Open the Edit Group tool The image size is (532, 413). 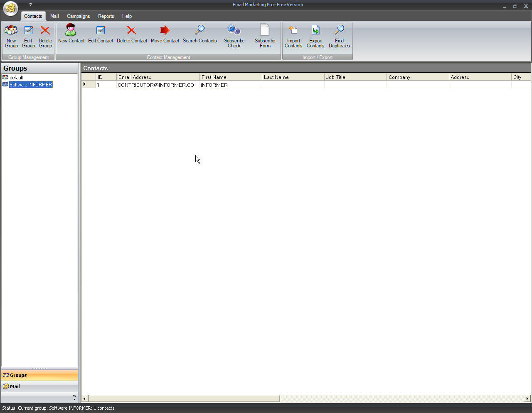point(28,36)
